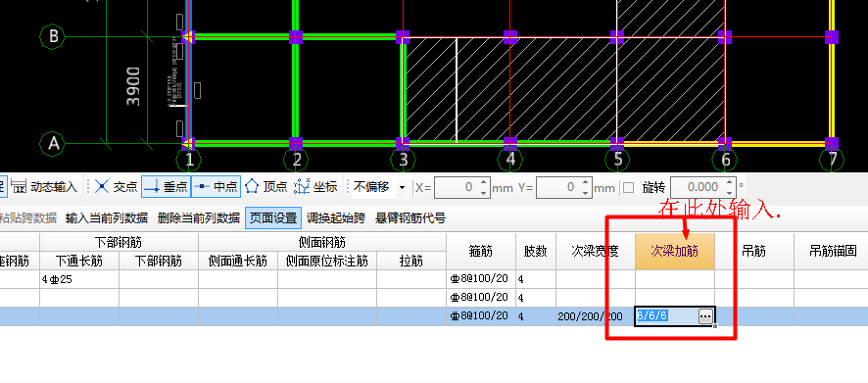868x383 pixels.
Task: Decrease the Y offset value with the down arrow
Action: (x=586, y=193)
